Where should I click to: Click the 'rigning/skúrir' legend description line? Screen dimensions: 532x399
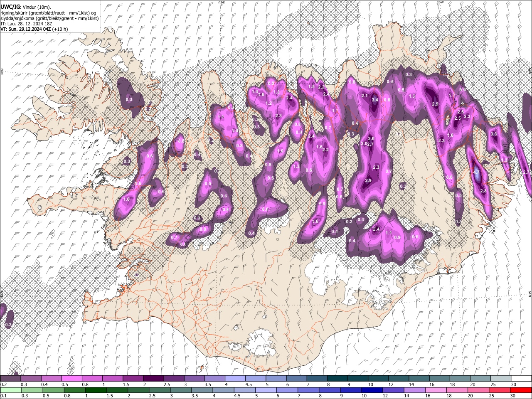(48, 13)
